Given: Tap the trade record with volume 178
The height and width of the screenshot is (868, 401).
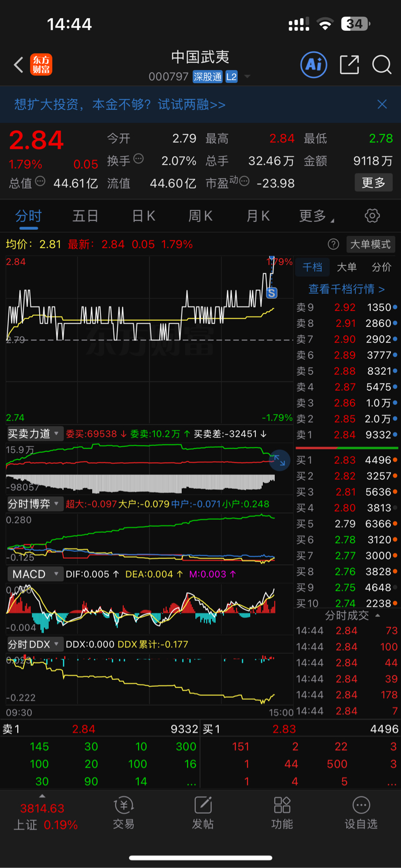Looking at the screenshot, I should pyautogui.click(x=347, y=695).
